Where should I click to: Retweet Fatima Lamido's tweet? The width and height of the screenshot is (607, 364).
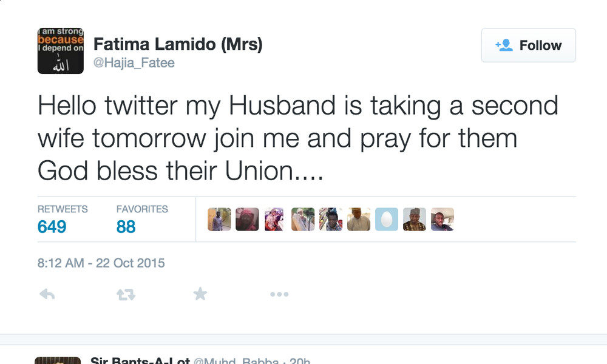click(126, 295)
